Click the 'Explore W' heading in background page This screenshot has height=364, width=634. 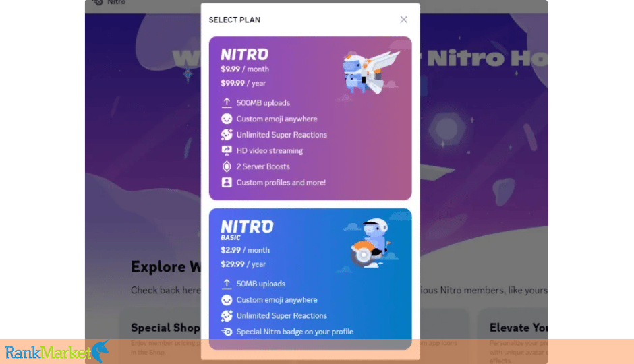tap(166, 267)
